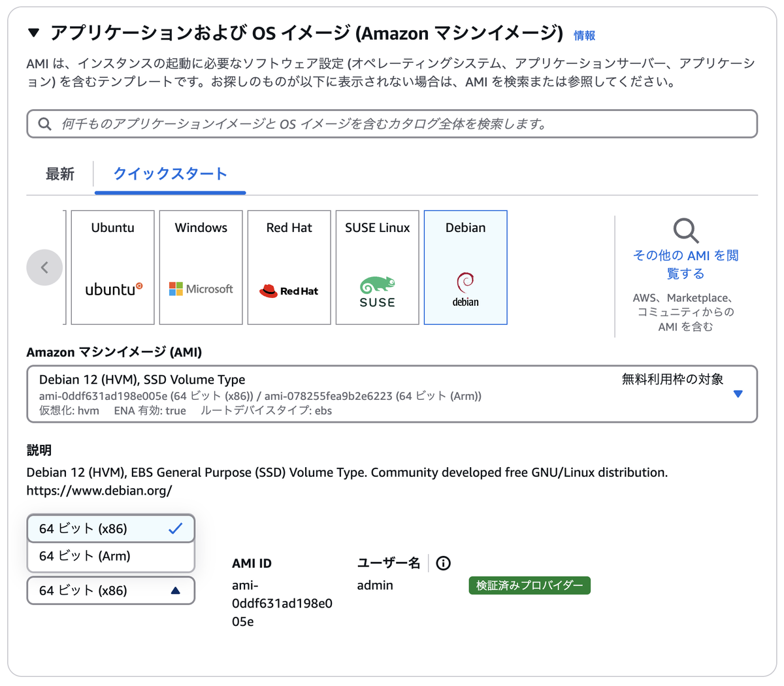The width and height of the screenshot is (784, 686).
Task: Click the AMI ID value ami-0ddf631ad198e005e
Action: (x=282, y=603)
